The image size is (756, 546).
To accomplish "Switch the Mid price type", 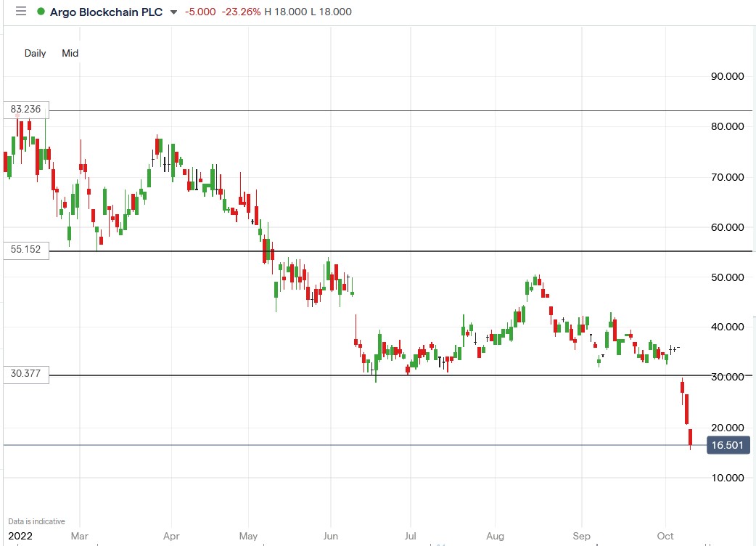I will tap(70, 53).
